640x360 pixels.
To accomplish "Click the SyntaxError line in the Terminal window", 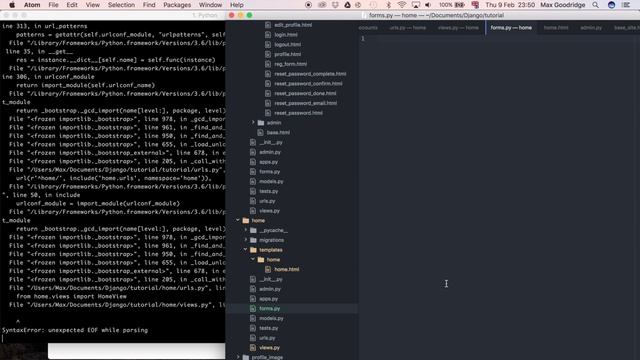I will 75,330.
